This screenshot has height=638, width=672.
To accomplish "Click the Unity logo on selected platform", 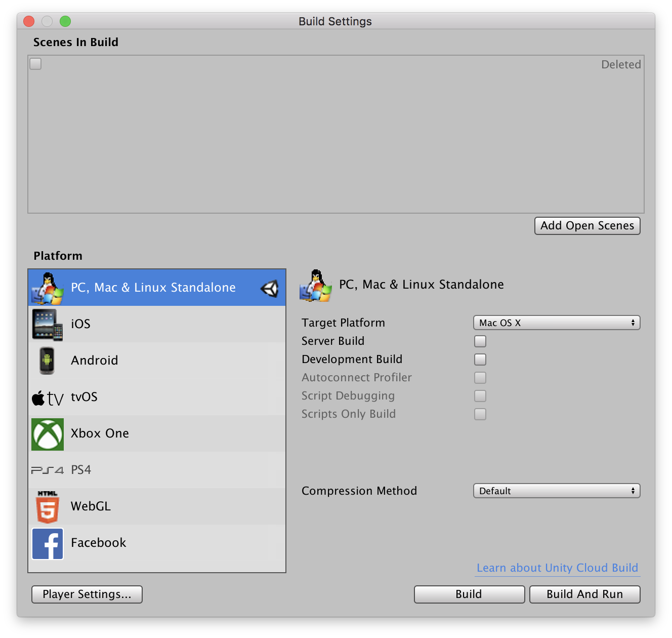I will [270, 289].
